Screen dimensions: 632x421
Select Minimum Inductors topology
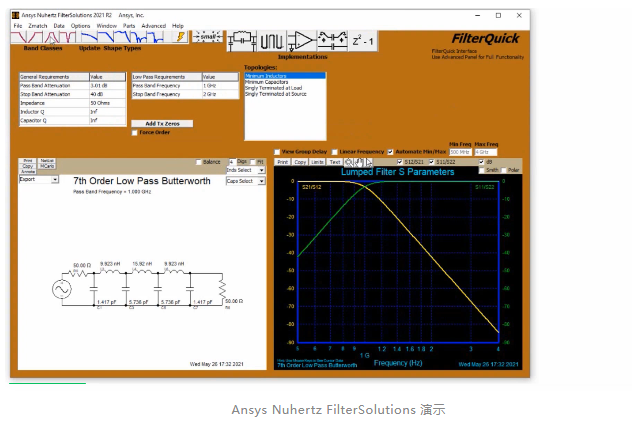[x=285, y=76]
